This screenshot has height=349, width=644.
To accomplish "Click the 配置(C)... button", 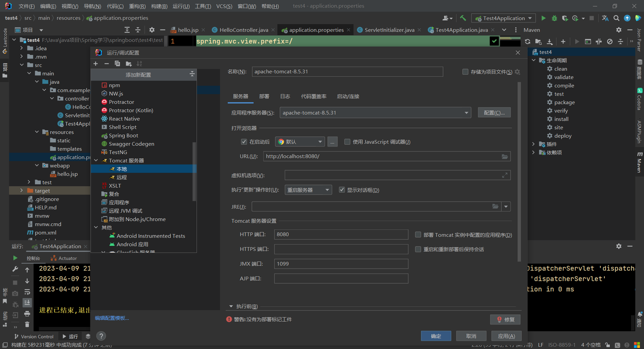I will [x=495, y=113].
